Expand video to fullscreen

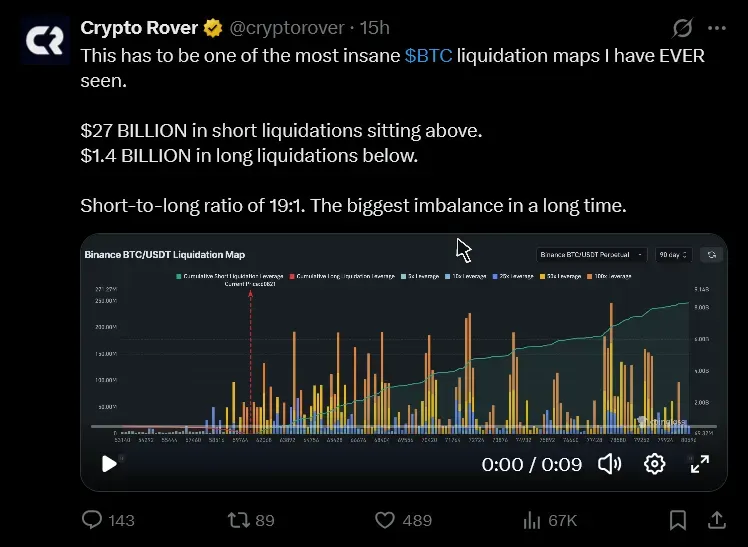pyautogui.click(x=700, y=464)
